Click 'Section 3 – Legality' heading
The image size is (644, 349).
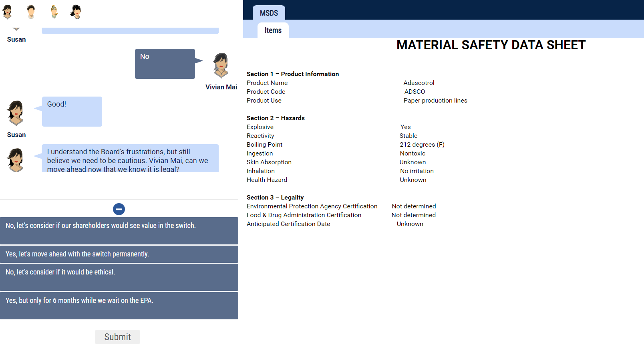[x=275, y=198]
